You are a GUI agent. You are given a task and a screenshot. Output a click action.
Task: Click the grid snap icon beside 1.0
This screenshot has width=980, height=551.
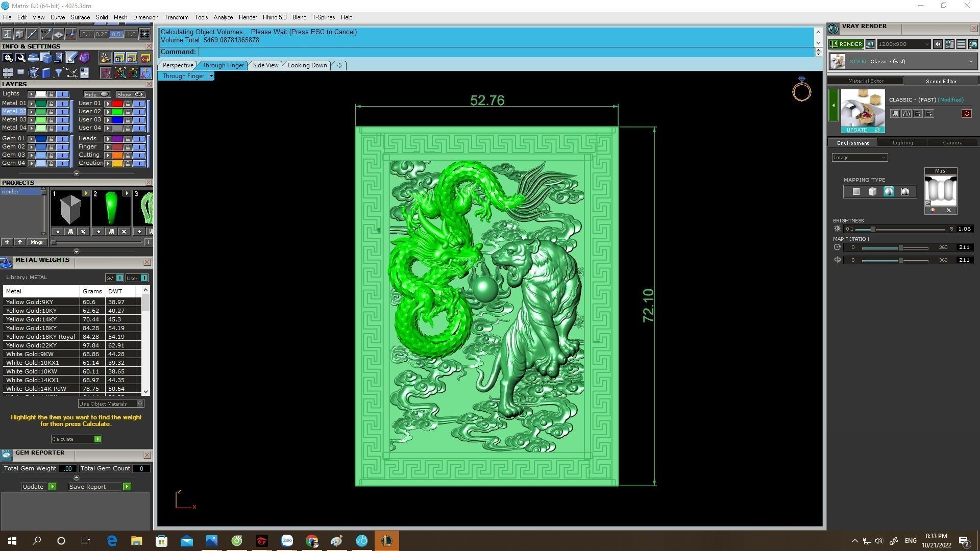pyautogui.click(x=145, y=34)
